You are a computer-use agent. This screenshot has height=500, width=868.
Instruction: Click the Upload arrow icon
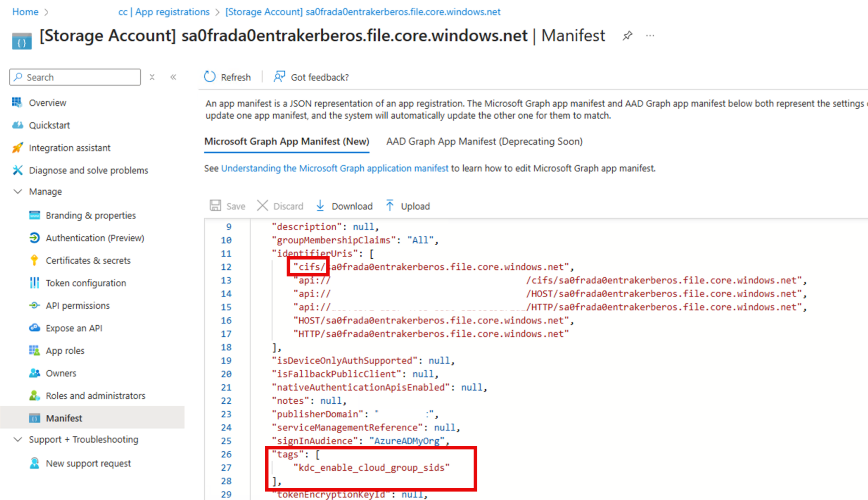[x=389, y=206]
